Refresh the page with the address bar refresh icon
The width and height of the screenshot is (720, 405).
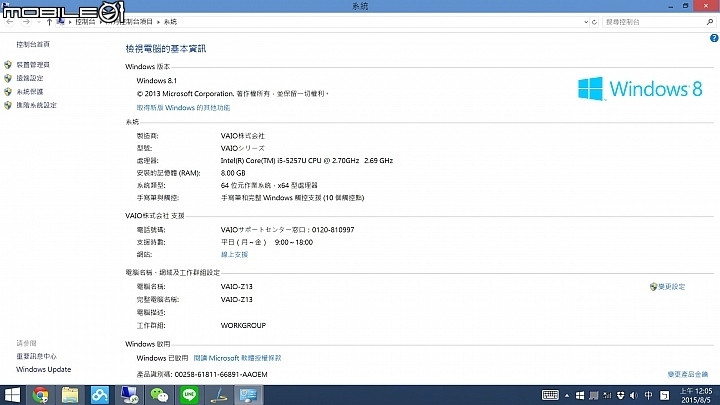click(x=594, y=22)
